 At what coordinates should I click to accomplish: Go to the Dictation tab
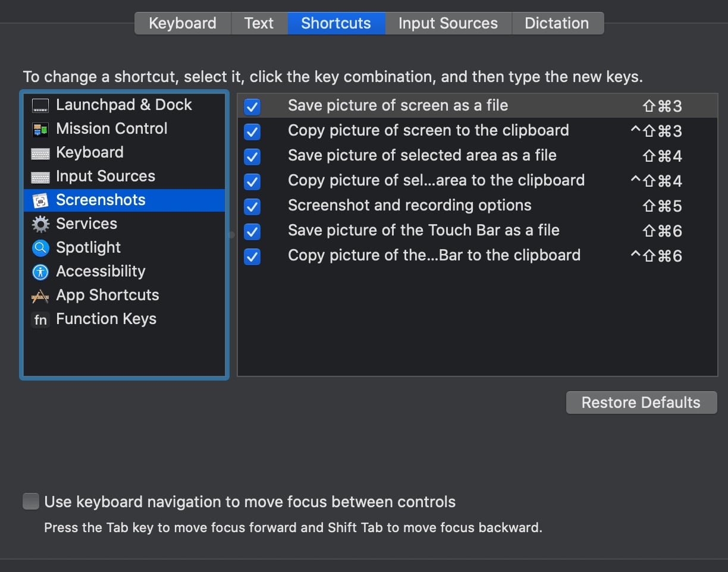click(x=557, y=23)
